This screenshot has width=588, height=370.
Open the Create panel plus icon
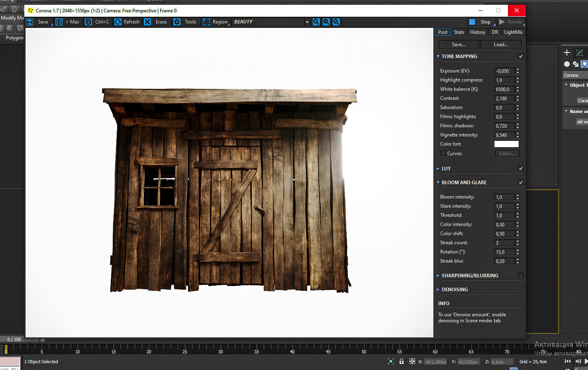pos(567,53)
